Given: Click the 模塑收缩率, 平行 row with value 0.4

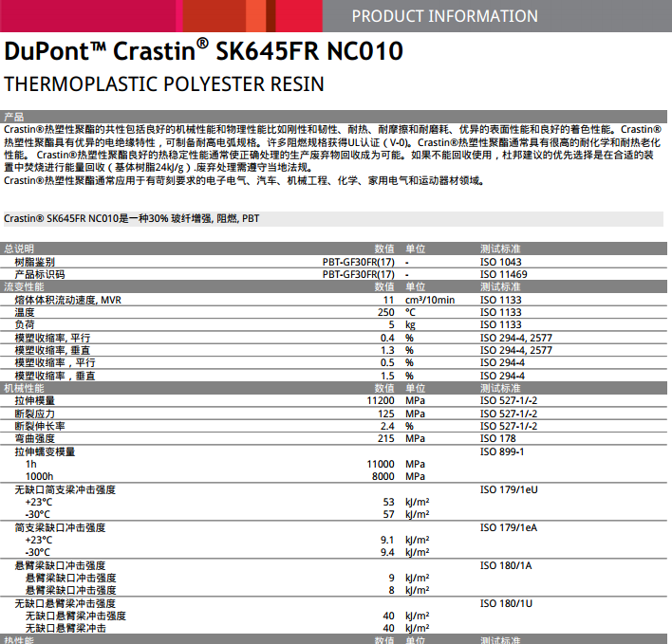Looking at the screenshot, I should (333, 338).
